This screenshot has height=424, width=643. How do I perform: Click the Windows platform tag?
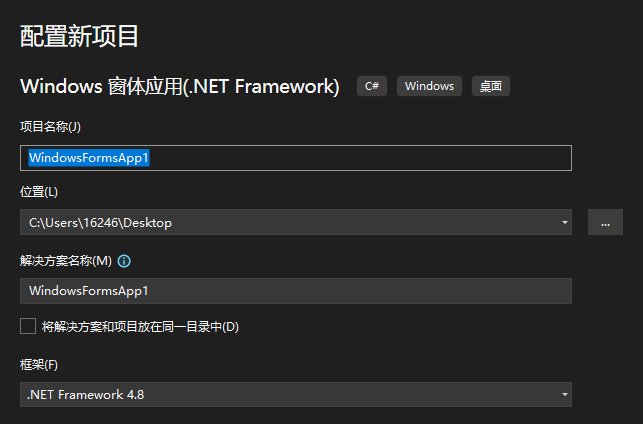429,86
